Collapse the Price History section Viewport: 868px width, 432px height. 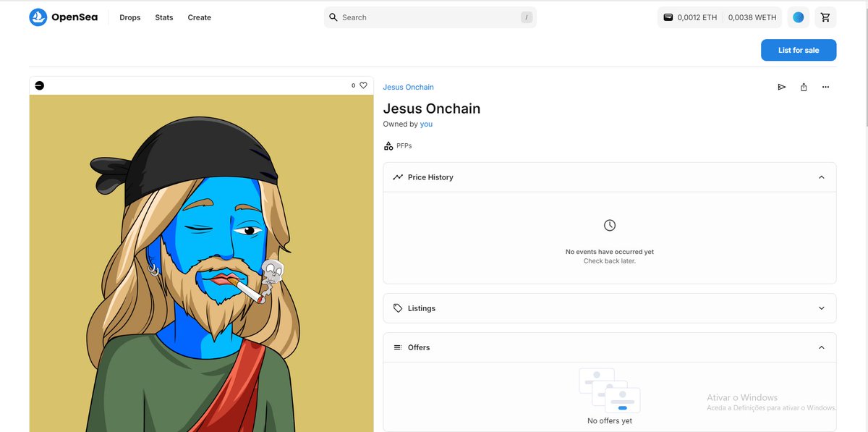tap(821, 177)
